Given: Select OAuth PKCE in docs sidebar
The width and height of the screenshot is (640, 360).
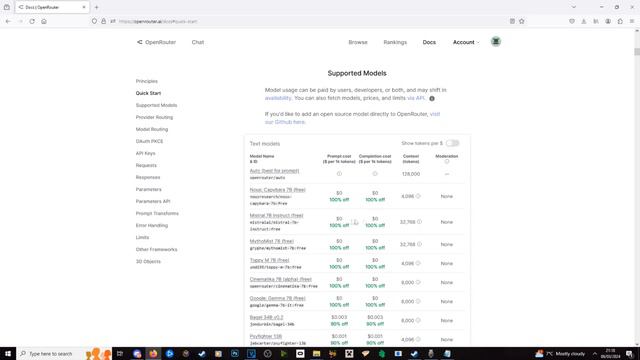Looking at the screenshot, I should point(149,141).
